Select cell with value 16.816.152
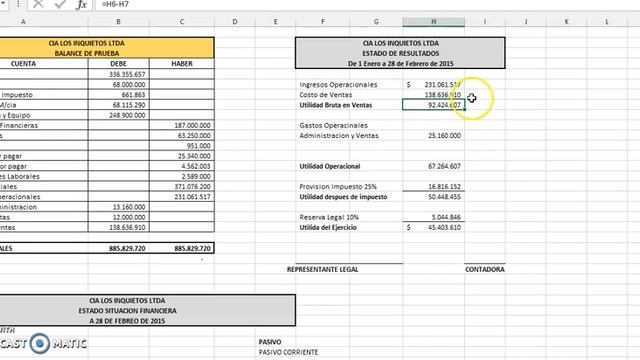This screenshot has width=640, height=360. [433, 187]
